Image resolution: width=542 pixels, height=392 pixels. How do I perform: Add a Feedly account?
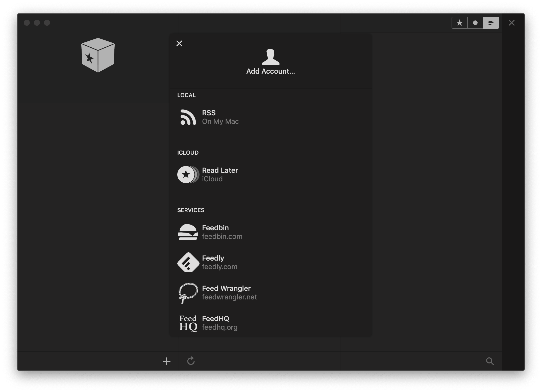tap(270, 262)
